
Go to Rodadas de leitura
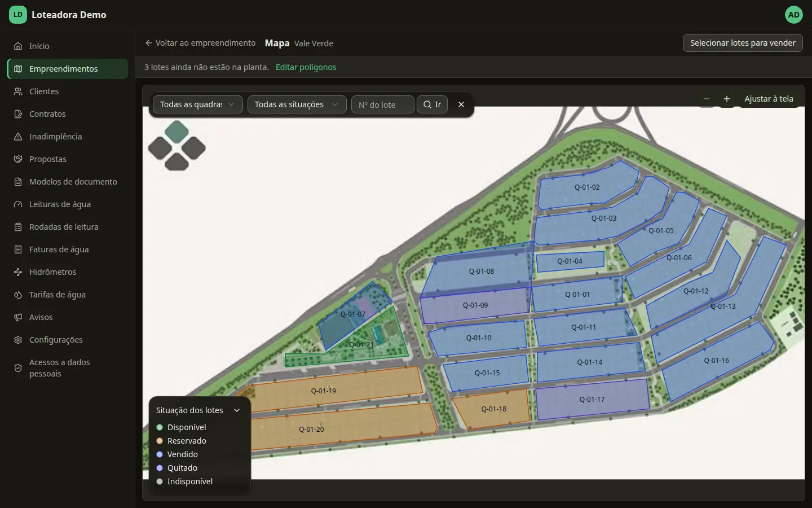pos(68,227)
